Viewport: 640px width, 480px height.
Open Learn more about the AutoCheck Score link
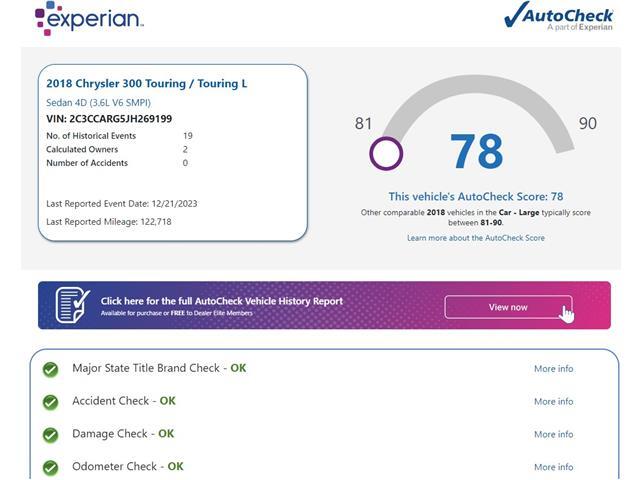476,238
